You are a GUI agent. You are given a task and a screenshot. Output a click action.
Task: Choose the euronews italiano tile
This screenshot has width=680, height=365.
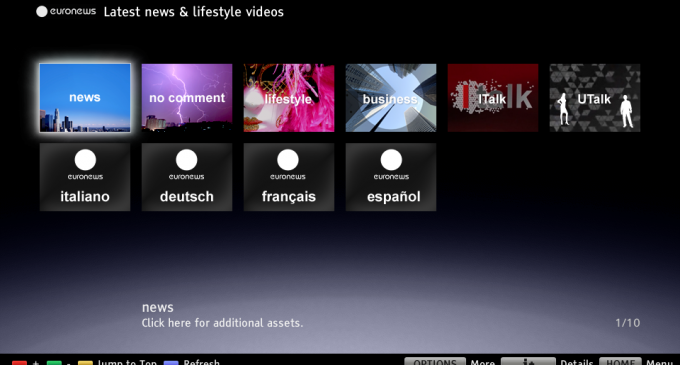[x=85, y=177]
